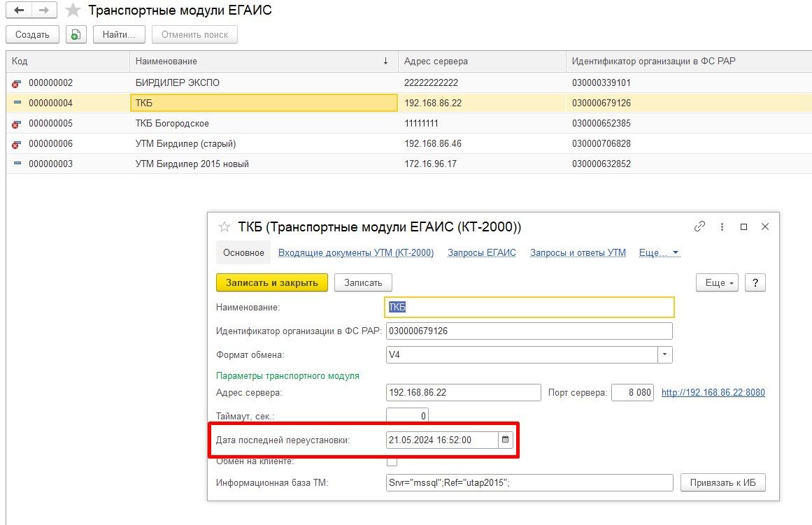Screen dimensions: 812x525
Task: Open calendar picker for last reinstall date
Action: click(x=506, y=440)
